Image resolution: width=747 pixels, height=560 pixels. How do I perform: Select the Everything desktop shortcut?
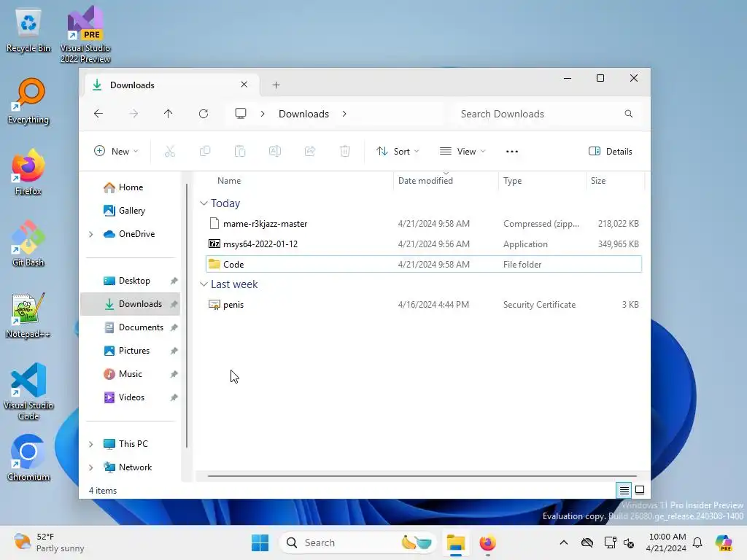[28, 101]
